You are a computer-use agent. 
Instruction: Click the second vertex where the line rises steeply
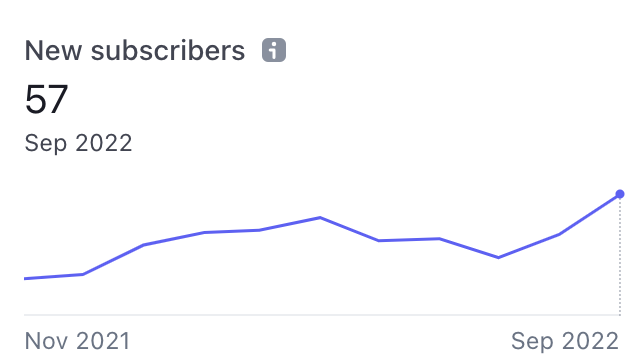coord(143,245)
